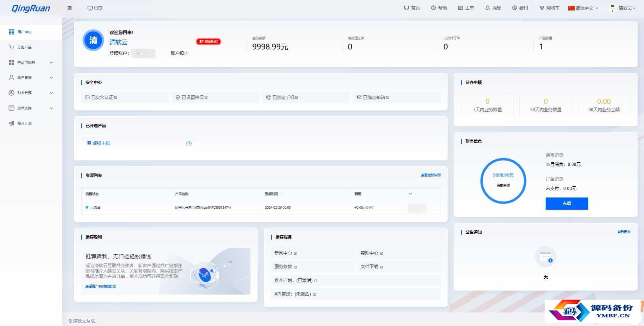644x326 pixels.
Task: Click the 订购产品 cart icon in the sidebar
Action: pos(11,47)
